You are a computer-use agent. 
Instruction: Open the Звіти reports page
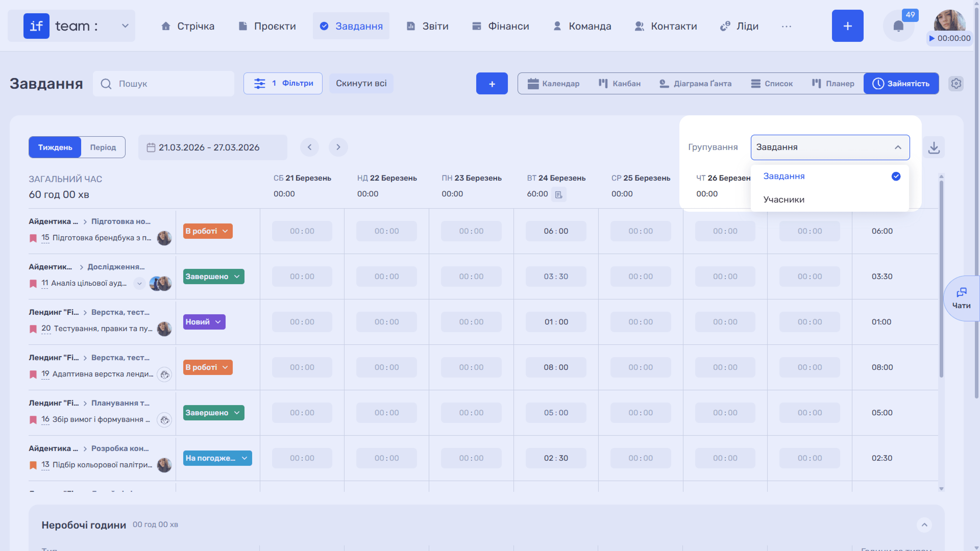point(428,26)
